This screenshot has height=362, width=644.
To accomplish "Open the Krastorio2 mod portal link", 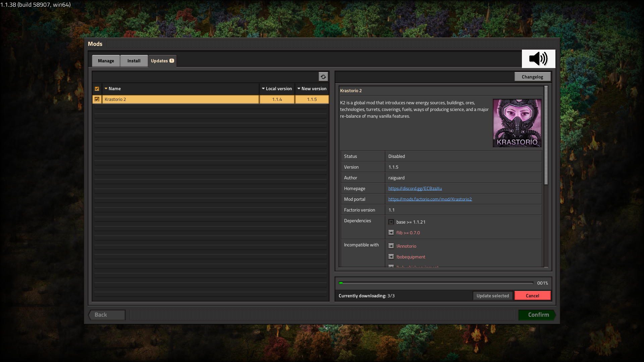I will point(430,199).
